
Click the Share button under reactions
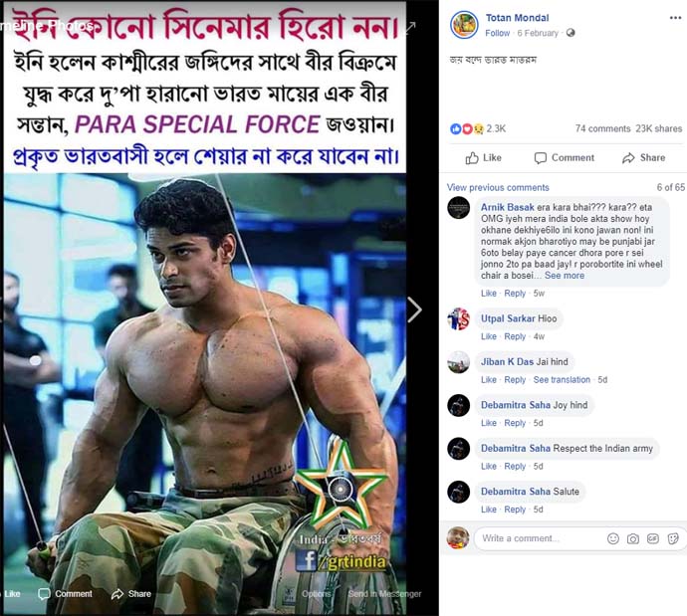tap(643, 158)
